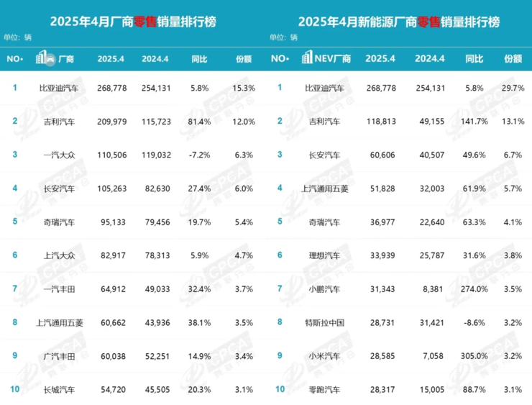
Task: Click the 12.0% share value
Action: click(244, 122)
